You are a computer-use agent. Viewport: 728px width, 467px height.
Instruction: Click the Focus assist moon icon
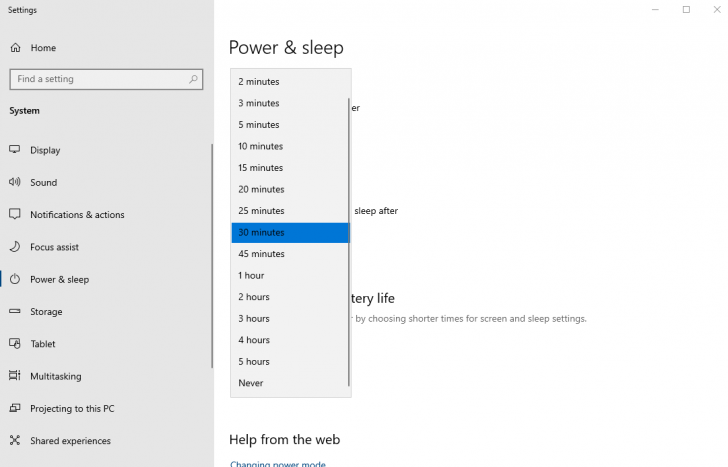click(x=15, y=246)
